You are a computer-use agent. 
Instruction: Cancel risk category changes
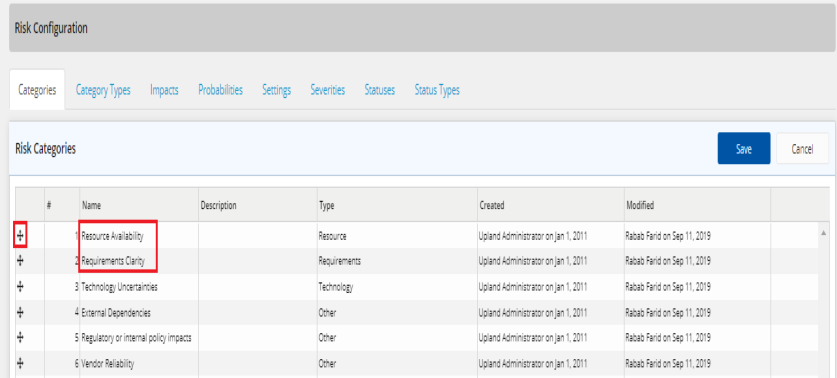coord(802,148)
